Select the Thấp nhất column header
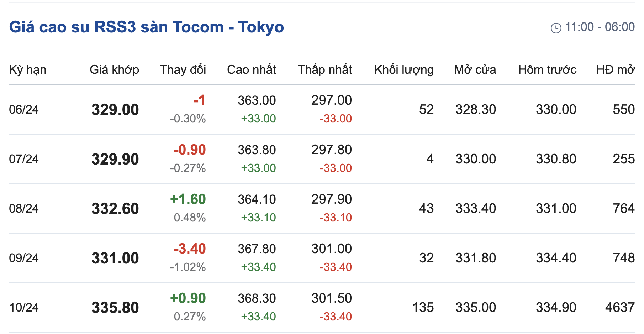The image size is (644, 334). [x=325, y=70]
